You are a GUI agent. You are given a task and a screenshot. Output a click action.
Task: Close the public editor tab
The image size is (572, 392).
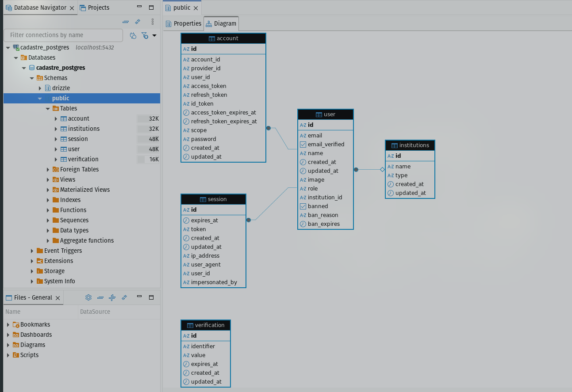[196, 8]
